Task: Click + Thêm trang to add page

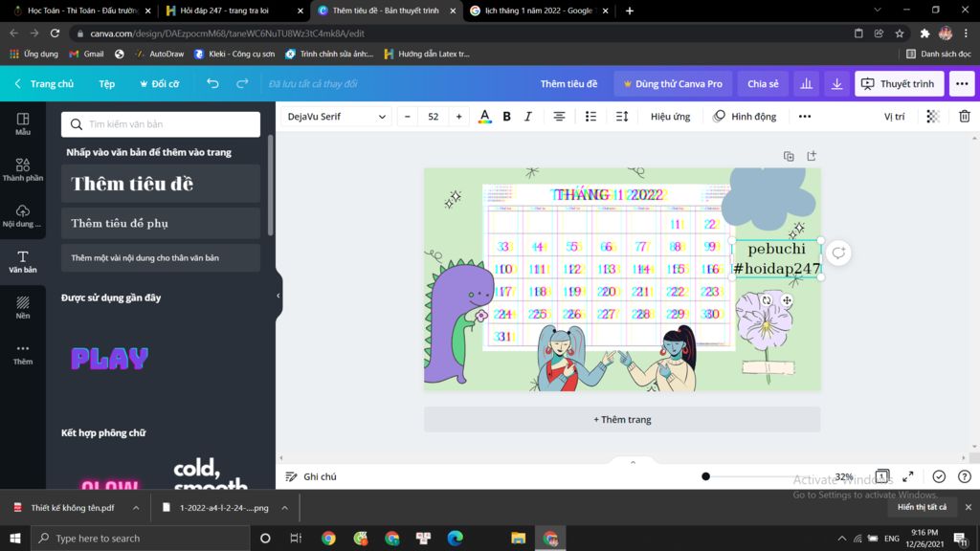Action: click(622, 419)
